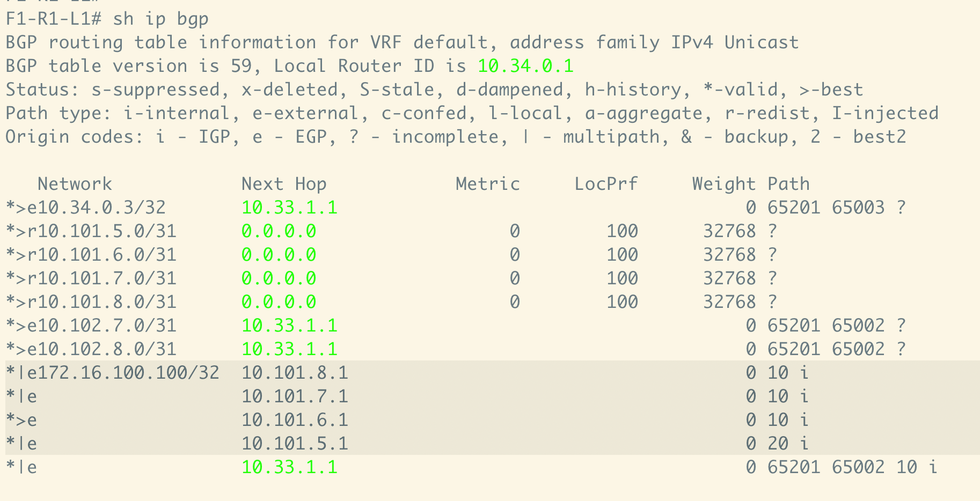Click next hop 10.33.1.1 for 10.102.7.0/31
980x501 pixels.
(x=289, y=326)
